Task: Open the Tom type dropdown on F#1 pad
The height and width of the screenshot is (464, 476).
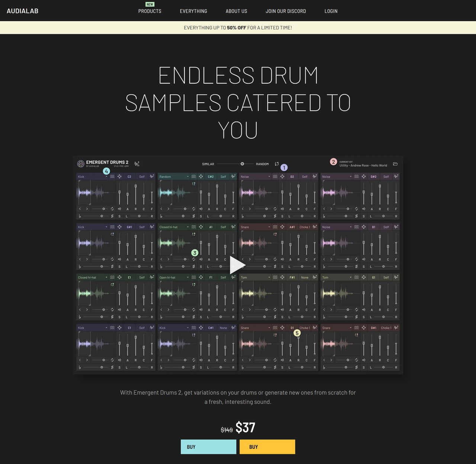Action: [255, 277]
